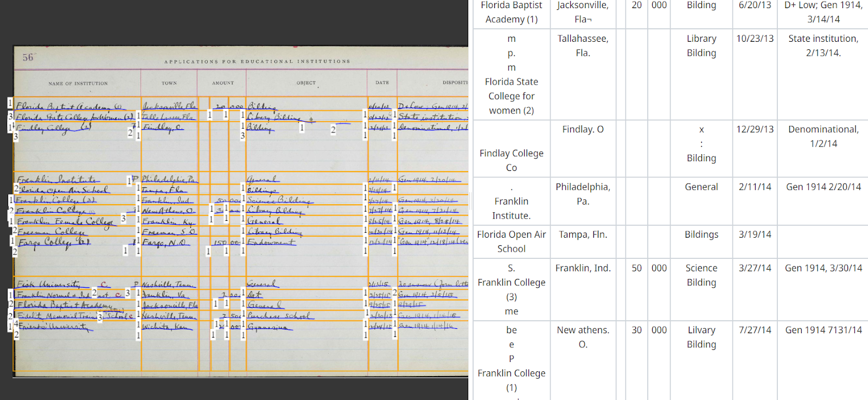Select the 'New athens. O.' town cell
868x400 pixels.
583,337
